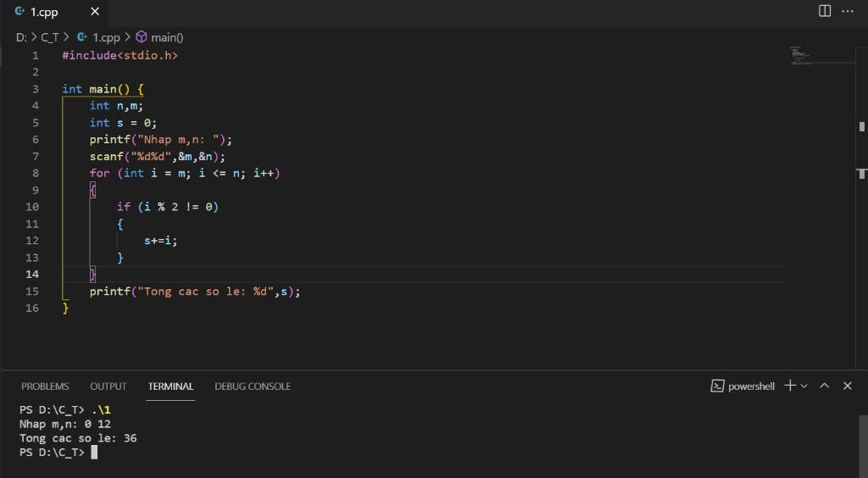Click the D: breadcrumb segment
This screenshot has width=868, height=478.
[21, 37]
